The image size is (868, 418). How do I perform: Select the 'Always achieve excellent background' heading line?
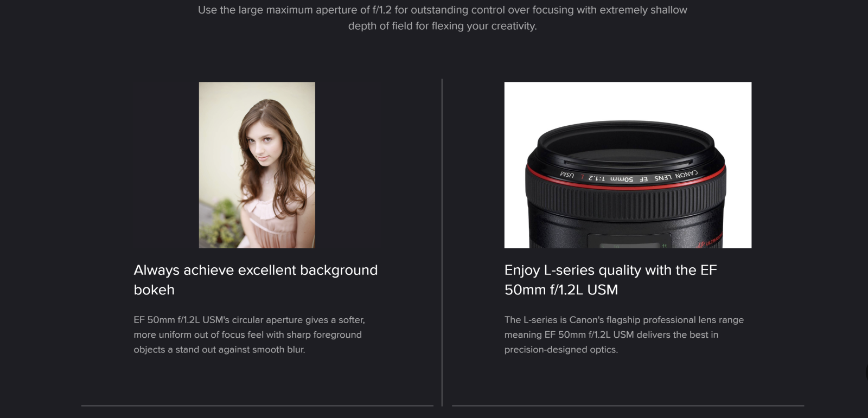click(256, 270)
